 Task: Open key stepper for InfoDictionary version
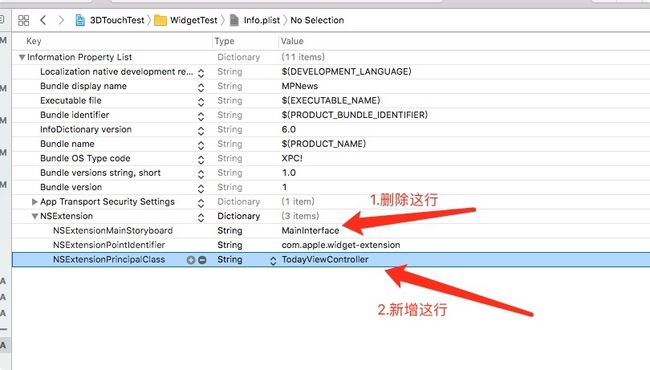pos(201,131)
